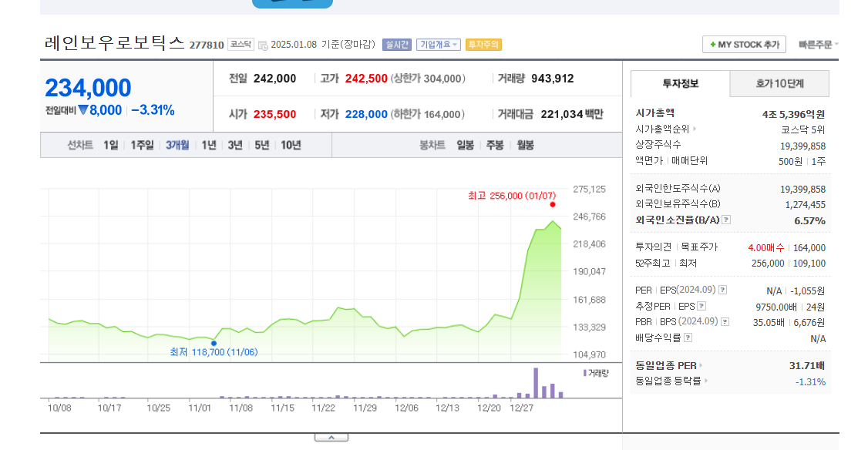Image resolution: width=868 pixels, height=450 pixels.
Task: Click the 코스닥 market badge
Action: [241, 44]
